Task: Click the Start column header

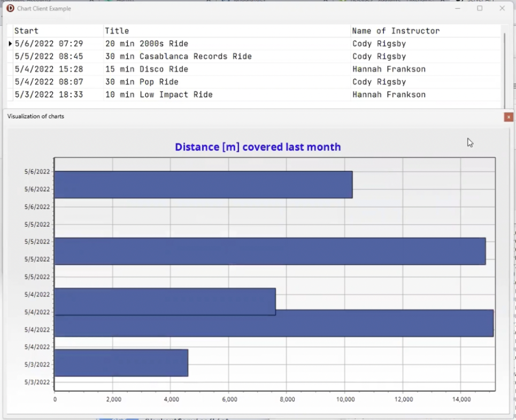Action: coord(26,31)
